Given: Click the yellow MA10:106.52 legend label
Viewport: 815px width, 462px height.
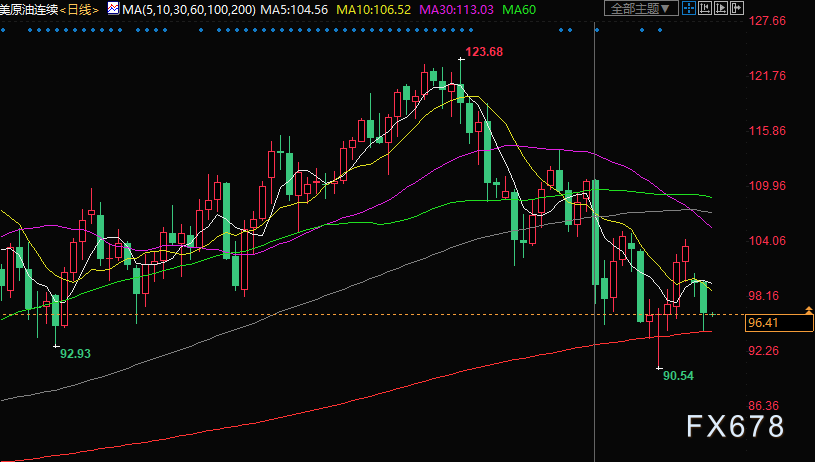Looking at the screenshot, I should pyautogui.click(x=374, y=9).
